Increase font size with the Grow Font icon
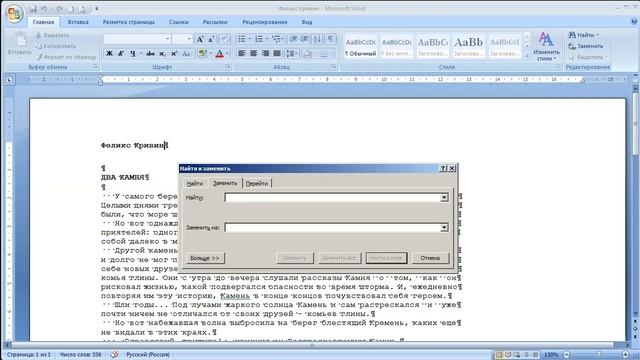This screenshot has width=640, height=360. (x=200, y=39)
